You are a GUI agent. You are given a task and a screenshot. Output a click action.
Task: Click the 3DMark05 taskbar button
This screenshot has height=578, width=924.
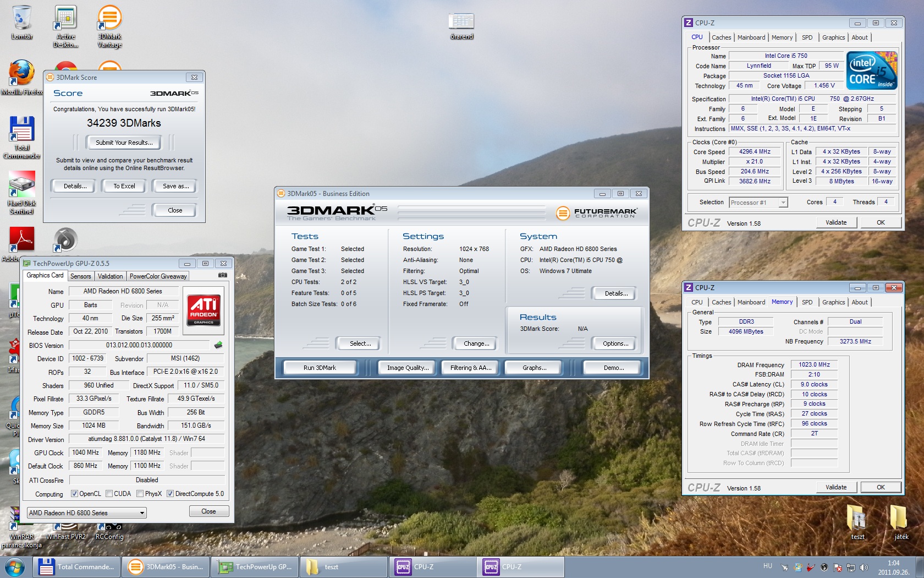pyautogui.click(x=166, y=567)
